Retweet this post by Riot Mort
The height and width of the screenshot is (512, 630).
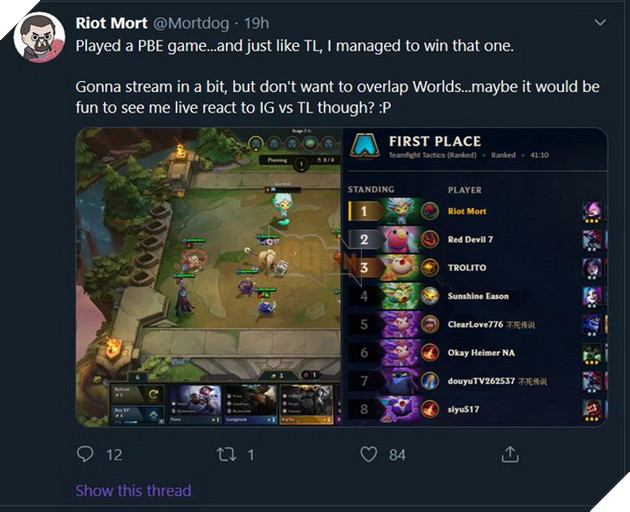pos(227,455)
